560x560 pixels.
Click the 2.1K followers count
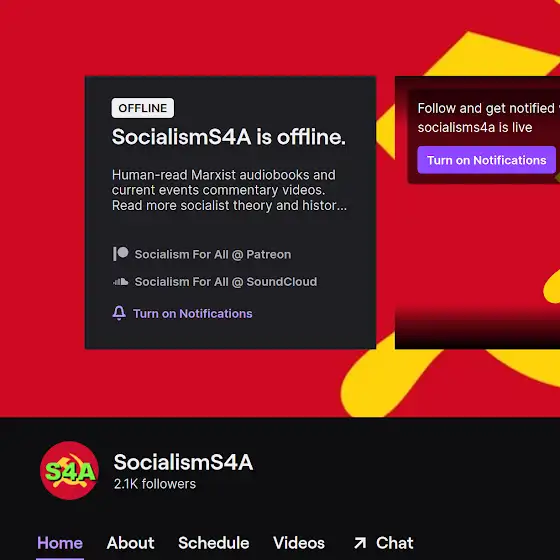[x=155, y=484]
